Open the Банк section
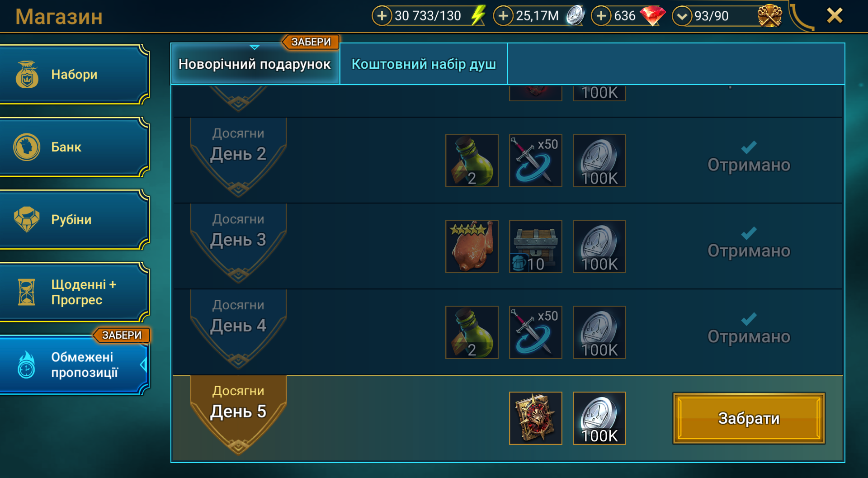The image size is (868, 478). click(x=74, y=147)
